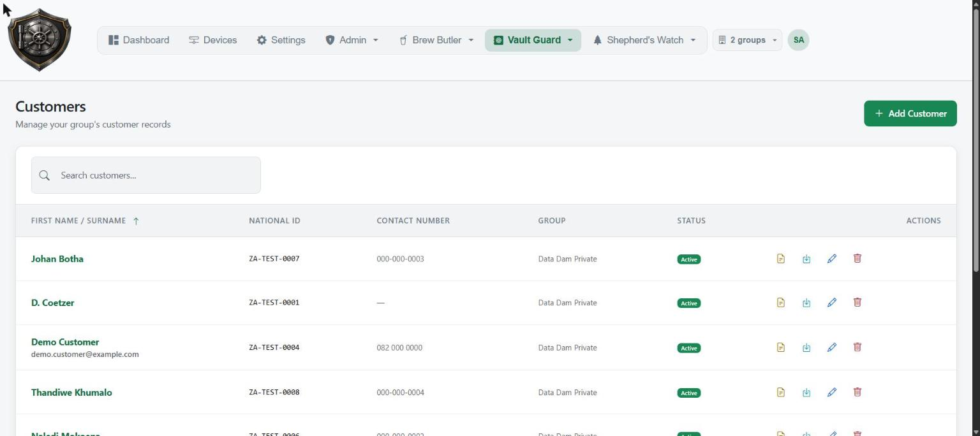The image size is (980, 436).
Task: Click download icon in Johan Botha row
Action: click(806, 259)
